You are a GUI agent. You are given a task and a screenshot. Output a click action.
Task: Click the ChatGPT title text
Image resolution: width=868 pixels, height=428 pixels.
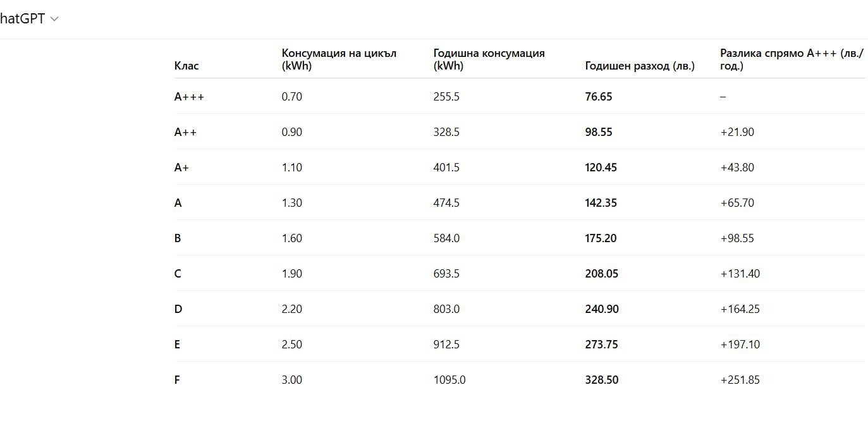[23, 19]
